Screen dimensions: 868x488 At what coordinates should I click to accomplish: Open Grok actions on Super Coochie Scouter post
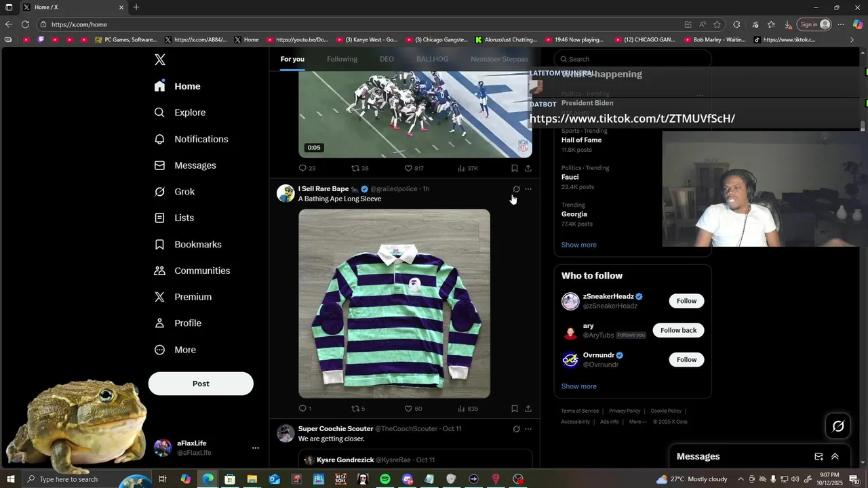pyautogui.click(x=516, y=429)
